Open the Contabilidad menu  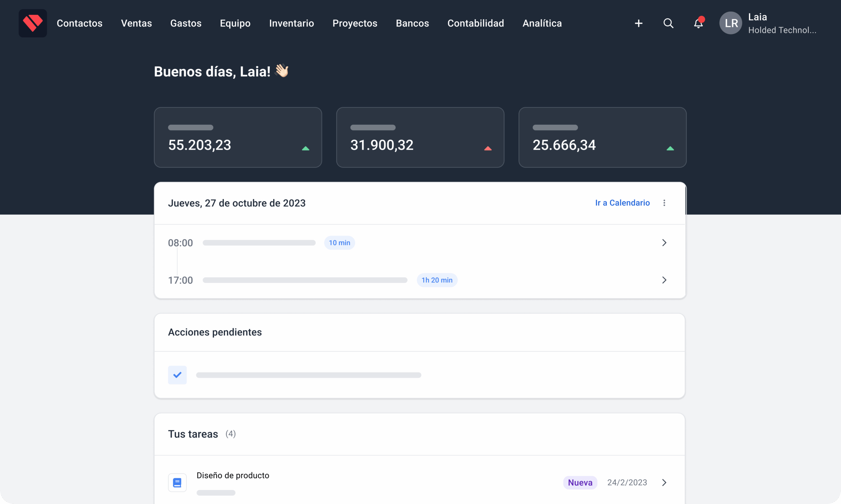[x=475, y=23]
